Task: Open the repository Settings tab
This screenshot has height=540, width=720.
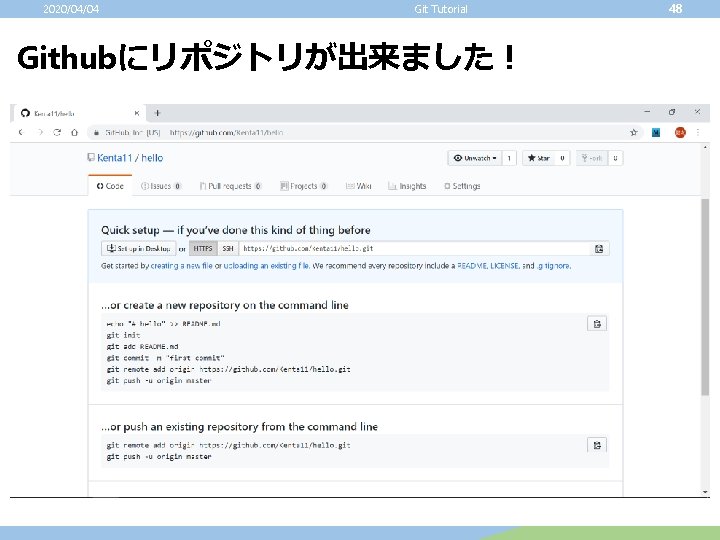Action: (x=462, y=186)
